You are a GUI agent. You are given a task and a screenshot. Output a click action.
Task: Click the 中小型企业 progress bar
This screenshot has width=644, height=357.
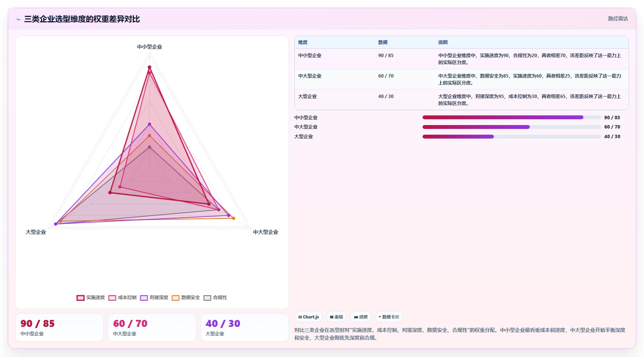click(x=512, y=117)
